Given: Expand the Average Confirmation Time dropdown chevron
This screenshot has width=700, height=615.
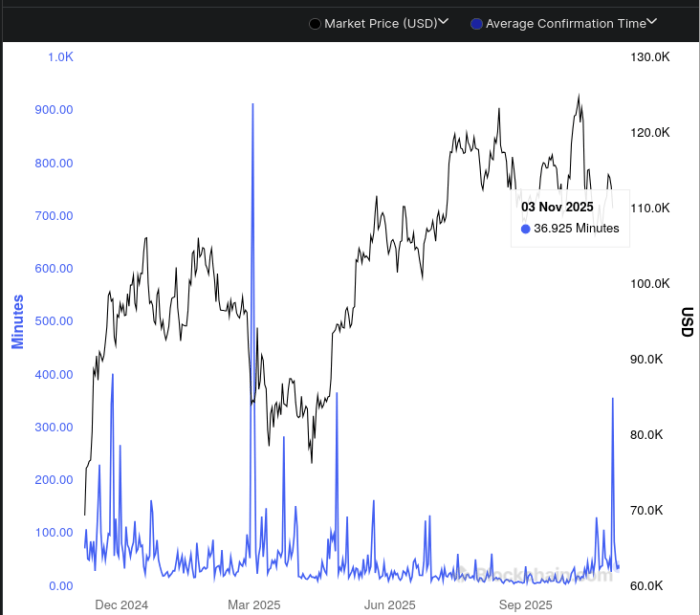Looking at the screenshot, I should (x=652, y=21).
